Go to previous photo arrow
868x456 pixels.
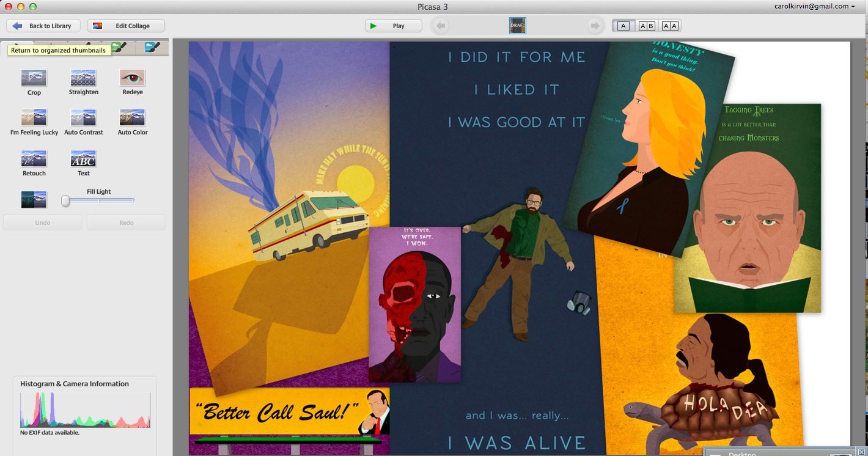(440, 26)
